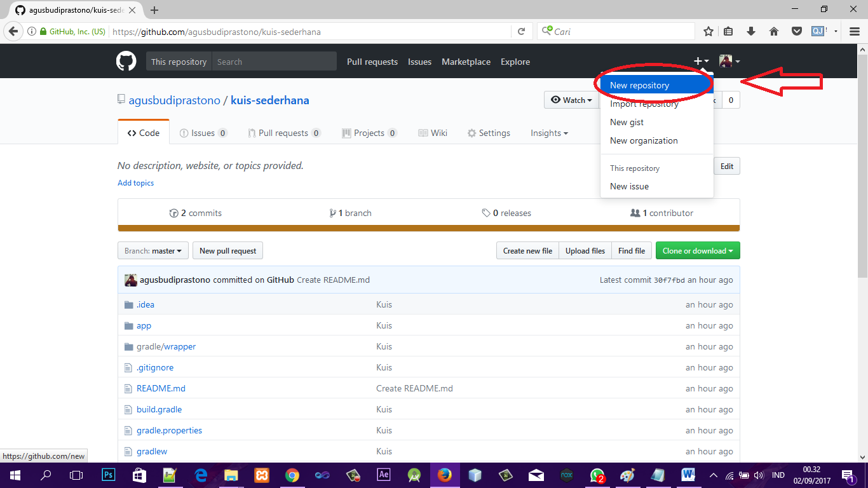Viewport: 868px width, 488px height.
Task: Open the Add topics link
Action: pyautogui.click(x=135, y=183)
